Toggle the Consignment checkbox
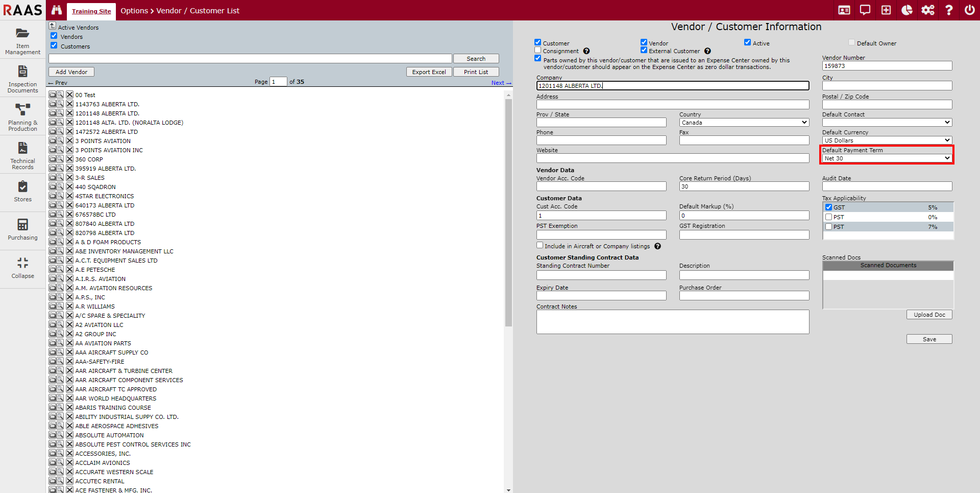The image size is (980, 493). click(537, 51)
